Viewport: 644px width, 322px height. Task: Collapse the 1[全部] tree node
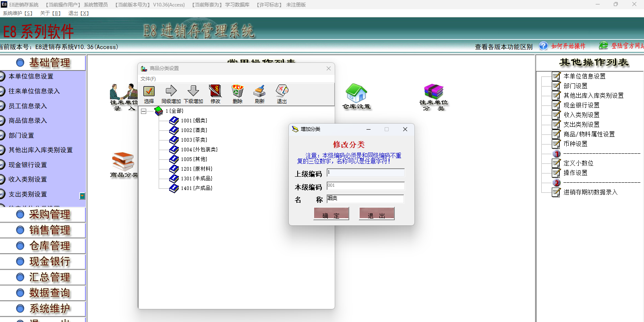pyautogui.click(x=143, y=111)
